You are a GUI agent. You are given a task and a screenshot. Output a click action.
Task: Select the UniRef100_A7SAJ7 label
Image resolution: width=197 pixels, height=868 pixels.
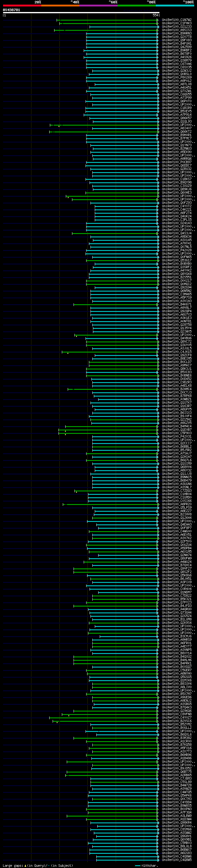176,453
